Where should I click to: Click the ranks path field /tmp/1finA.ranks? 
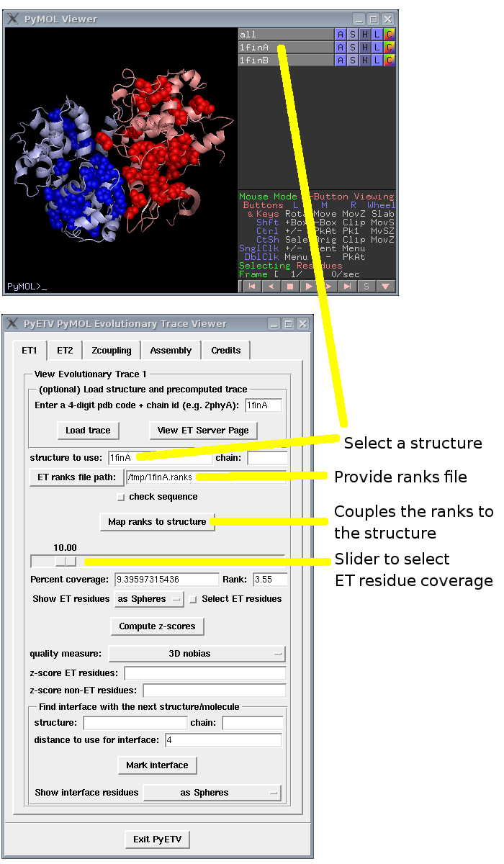205,477
